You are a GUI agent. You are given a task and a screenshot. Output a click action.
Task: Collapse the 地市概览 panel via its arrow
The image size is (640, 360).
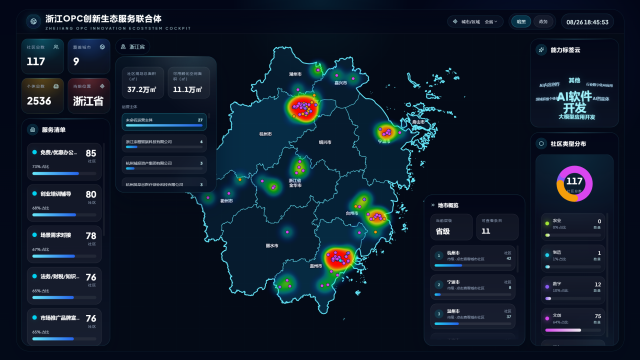pos(433,205)
